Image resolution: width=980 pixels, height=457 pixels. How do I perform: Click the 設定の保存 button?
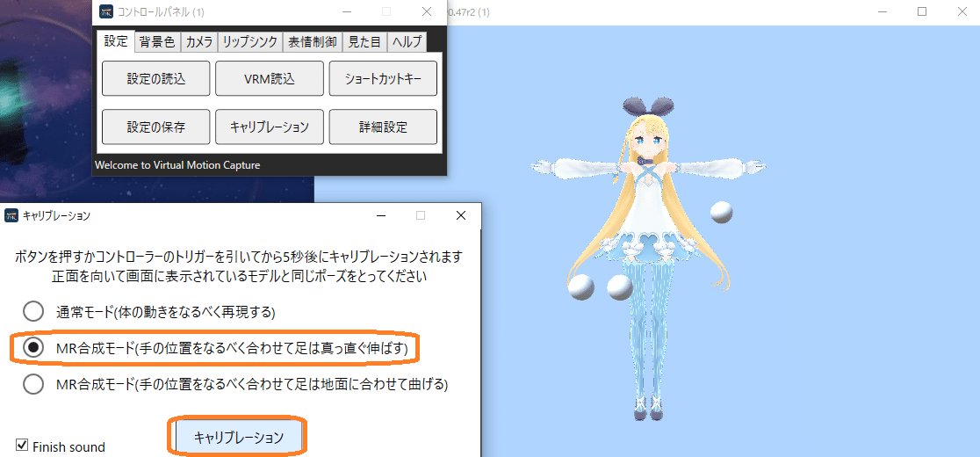(x=156, y=127)
